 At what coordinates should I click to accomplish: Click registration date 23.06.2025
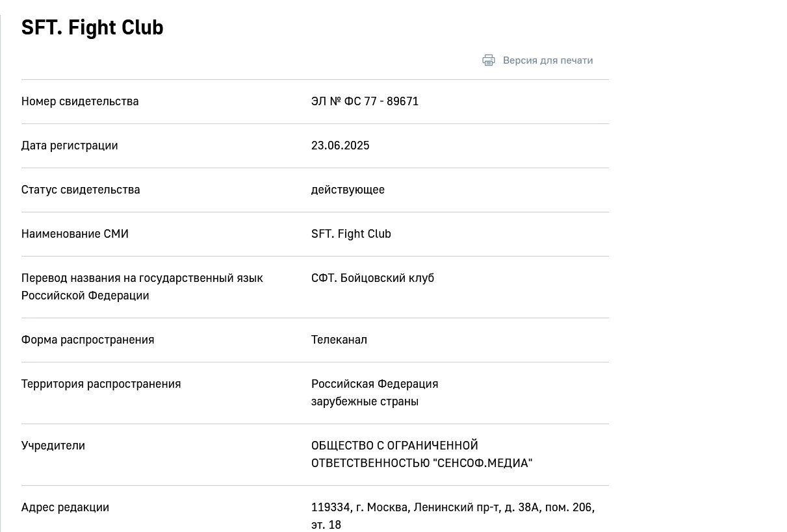click(x=341, y=146)
